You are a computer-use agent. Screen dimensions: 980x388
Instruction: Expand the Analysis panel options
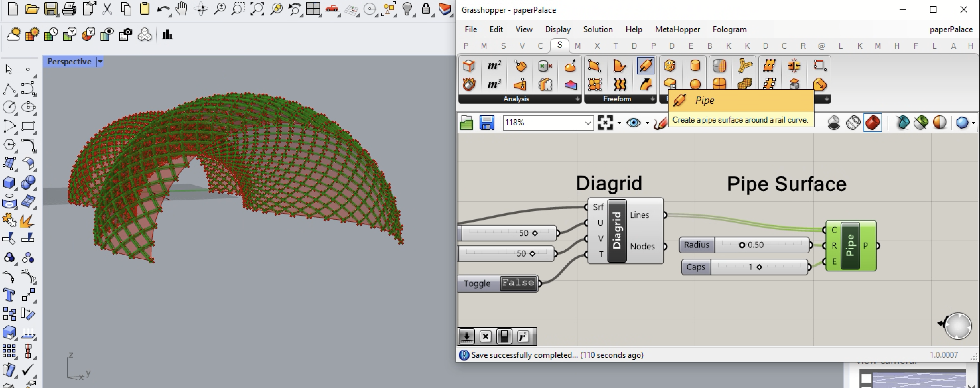pos(577,99)
